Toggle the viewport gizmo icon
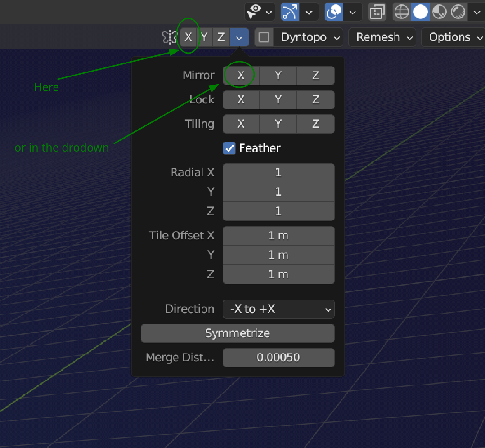485x448 pixels. (x=290, y=12)
